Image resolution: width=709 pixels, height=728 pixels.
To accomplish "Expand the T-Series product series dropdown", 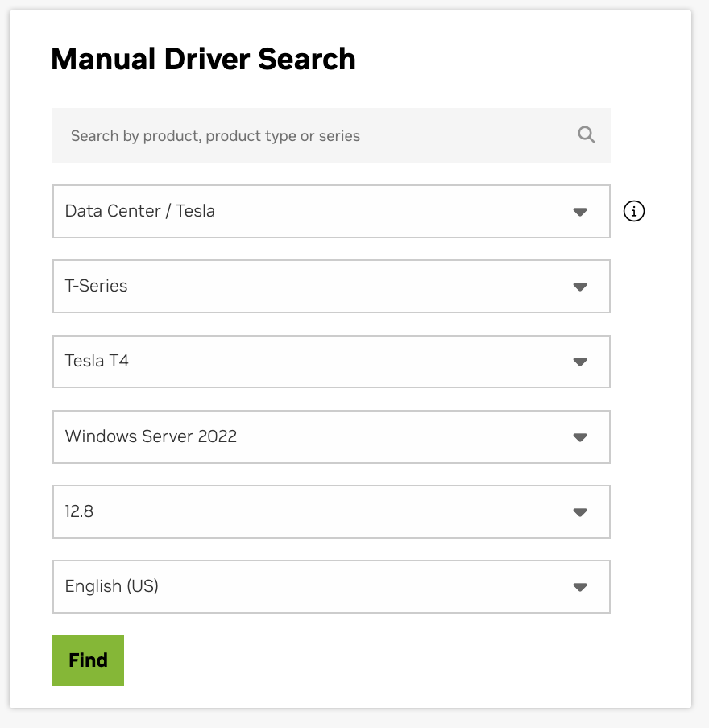I will [x=330, y=287].
